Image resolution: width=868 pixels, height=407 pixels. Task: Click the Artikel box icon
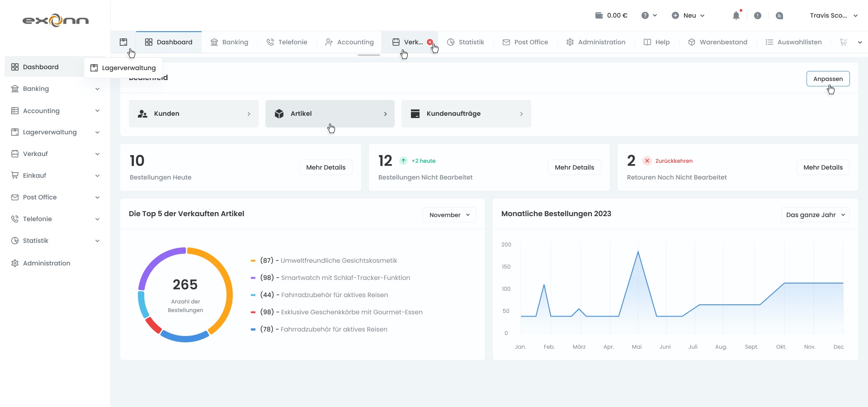click(x=279, y=114)
